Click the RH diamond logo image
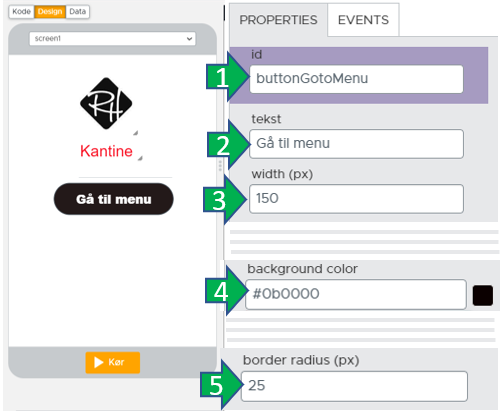The height and width of the screenshot is (413, 500). tap(106, 103)
